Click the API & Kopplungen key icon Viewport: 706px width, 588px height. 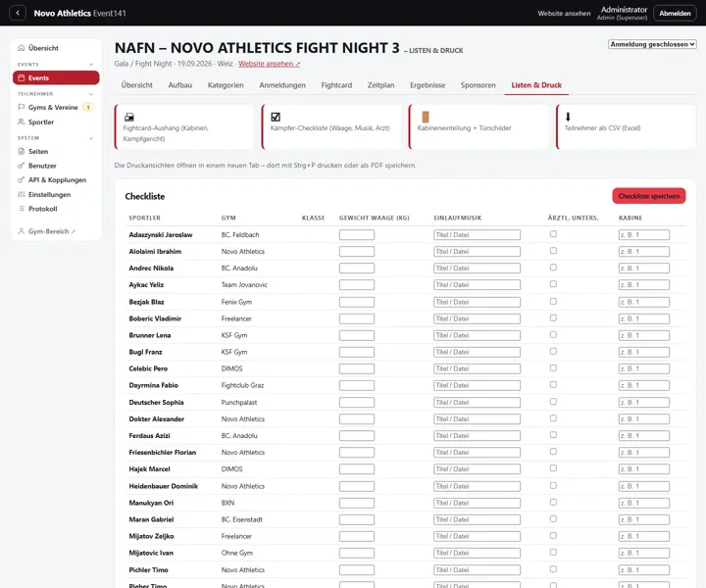click(22, 180)
